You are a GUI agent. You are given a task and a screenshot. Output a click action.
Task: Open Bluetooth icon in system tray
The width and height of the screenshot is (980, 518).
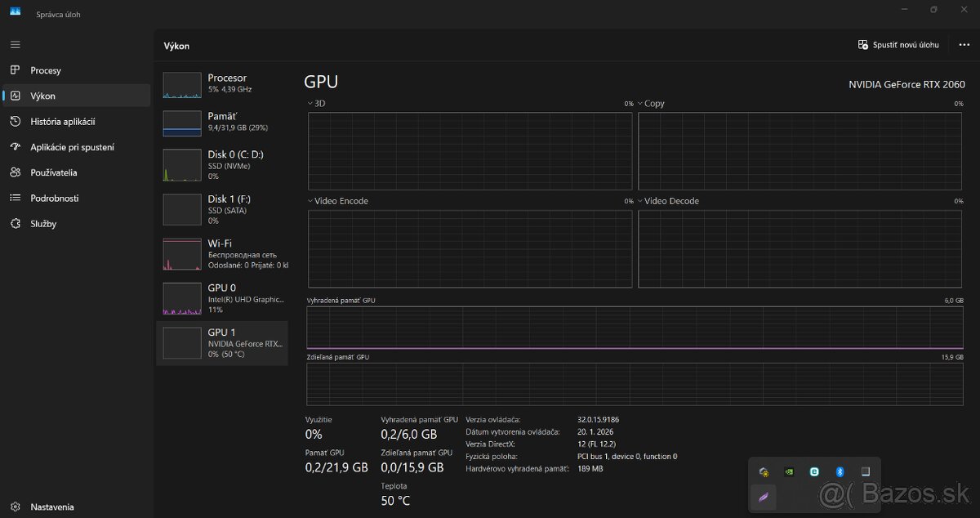click(x=841, y=471)
